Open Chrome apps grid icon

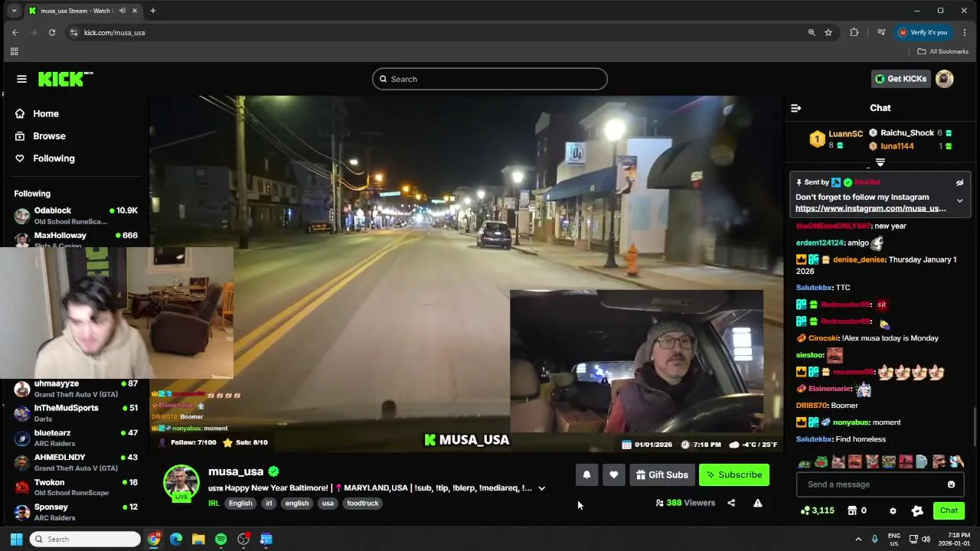tap(14, 51)
